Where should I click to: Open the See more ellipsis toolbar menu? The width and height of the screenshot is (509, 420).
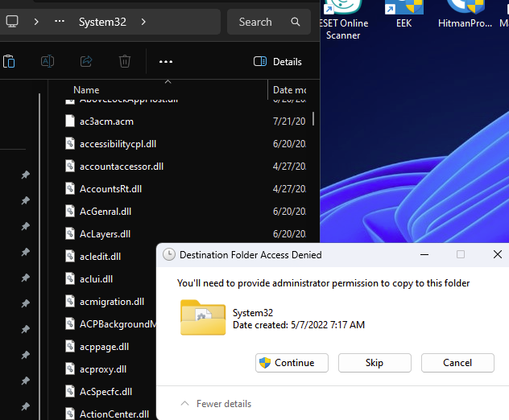[166, 62]
